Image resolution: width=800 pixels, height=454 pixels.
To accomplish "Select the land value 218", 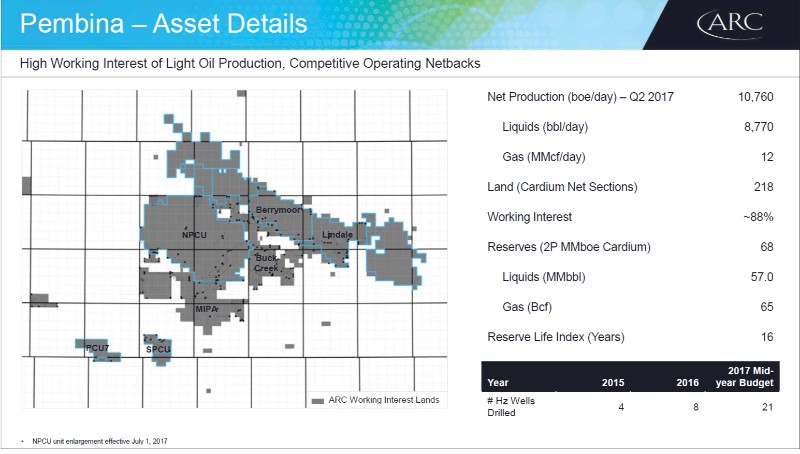I will (764, 187).
